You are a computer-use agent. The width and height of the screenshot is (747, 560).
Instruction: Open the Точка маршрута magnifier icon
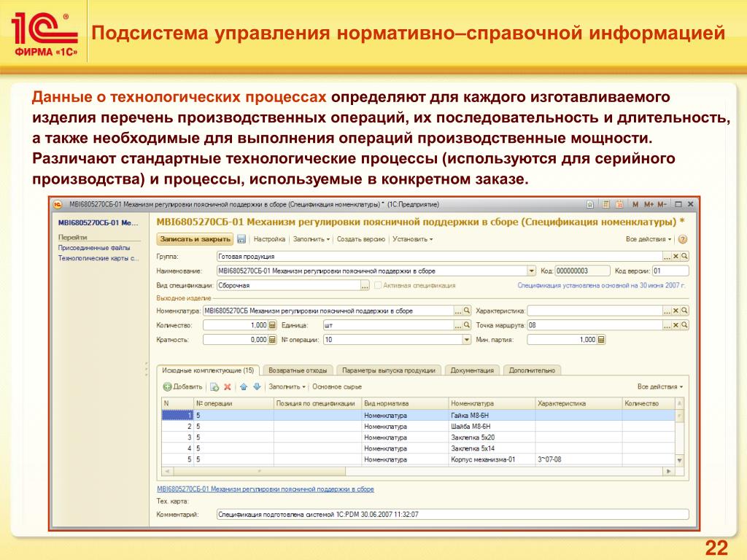point(684,325)
